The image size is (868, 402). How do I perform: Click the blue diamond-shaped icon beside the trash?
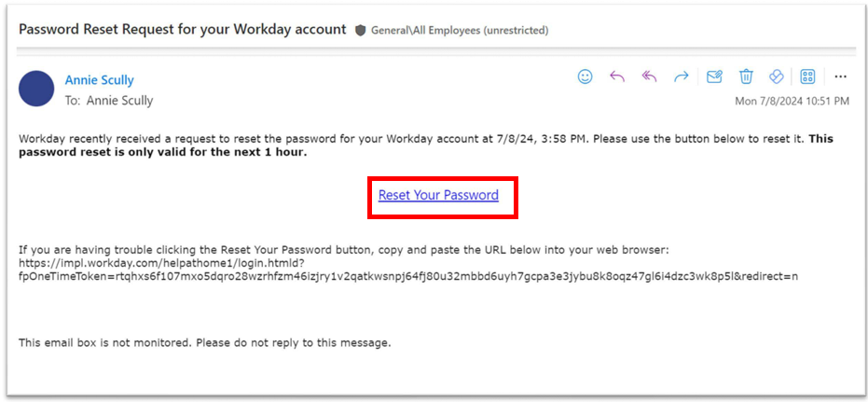[776, 76]
